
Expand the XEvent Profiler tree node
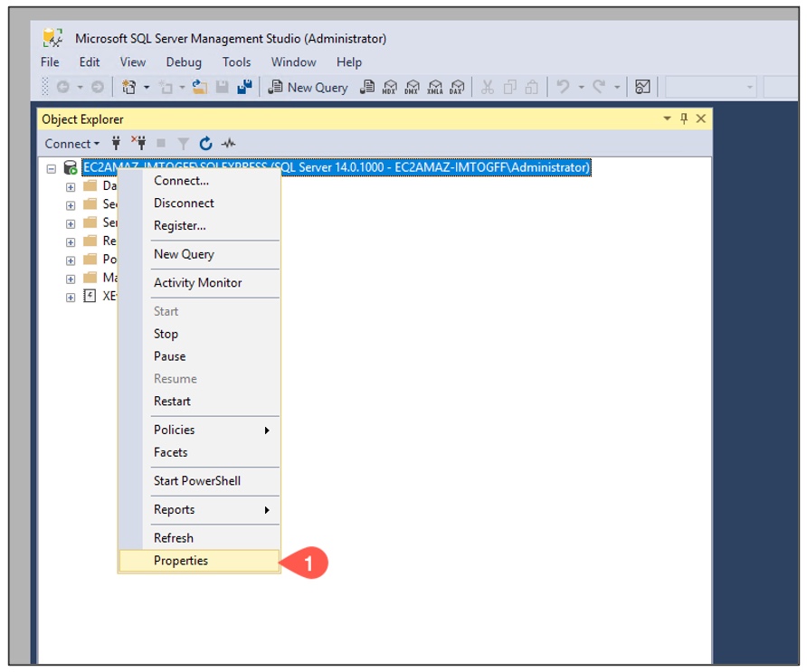tap(71, 297)
